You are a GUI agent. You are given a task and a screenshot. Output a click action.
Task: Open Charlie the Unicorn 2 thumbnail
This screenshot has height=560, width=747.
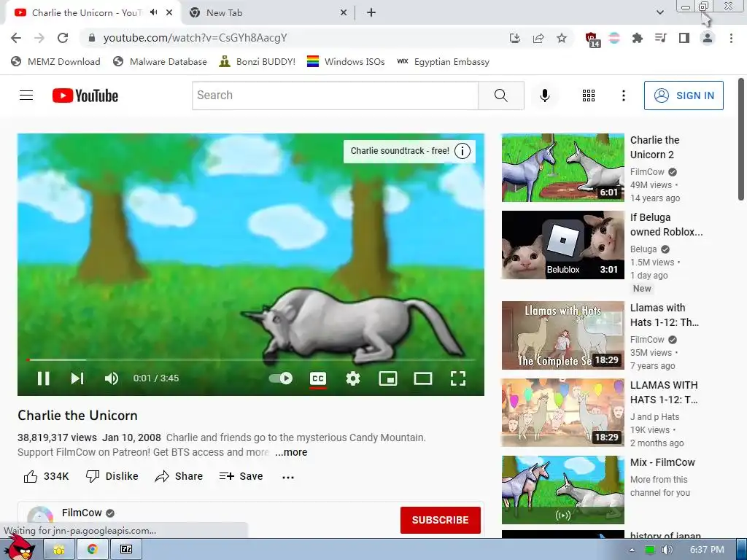pyautogui.click(x=562, y=168)
